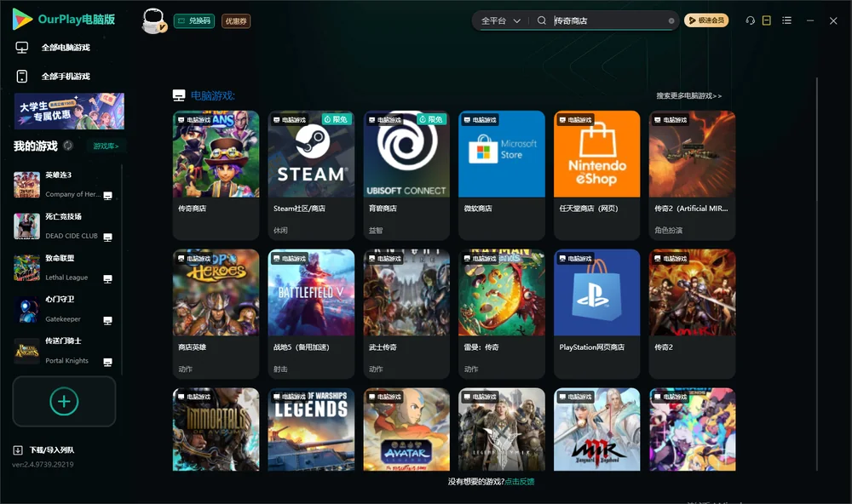Focus the search field containing 传奇商店
Image resolution: width=852 pixels, height=504 pixels.
point(610,20)
